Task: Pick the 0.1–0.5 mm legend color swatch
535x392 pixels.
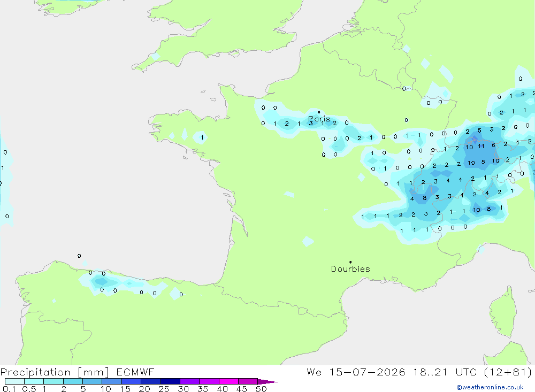Action: pyautogui.click(x=14, y=381)
